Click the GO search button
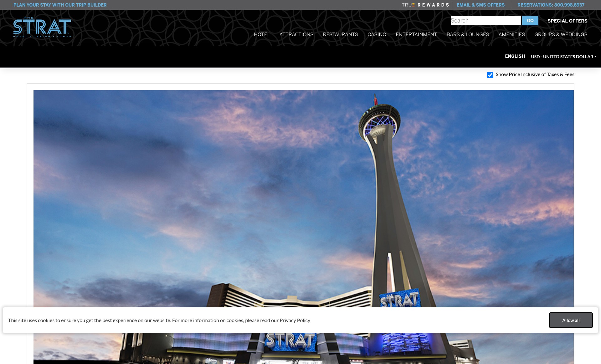The width and height of the screenshot is (601, 364). [x=530, y=21]
